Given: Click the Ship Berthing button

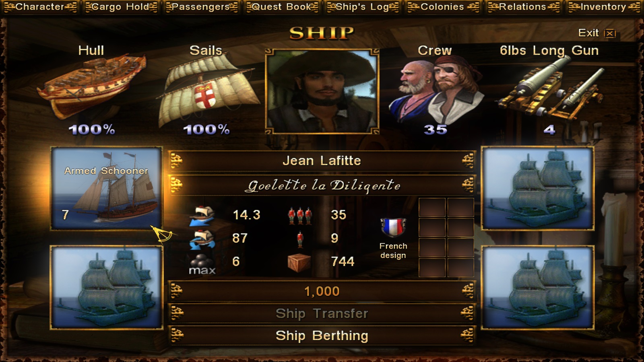Looking at the screenshot, I should [322, 335].
